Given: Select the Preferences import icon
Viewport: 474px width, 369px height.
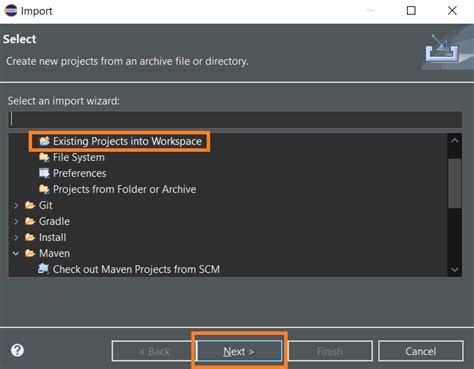Looking at the screenshot, I should [x=44, y=173].
